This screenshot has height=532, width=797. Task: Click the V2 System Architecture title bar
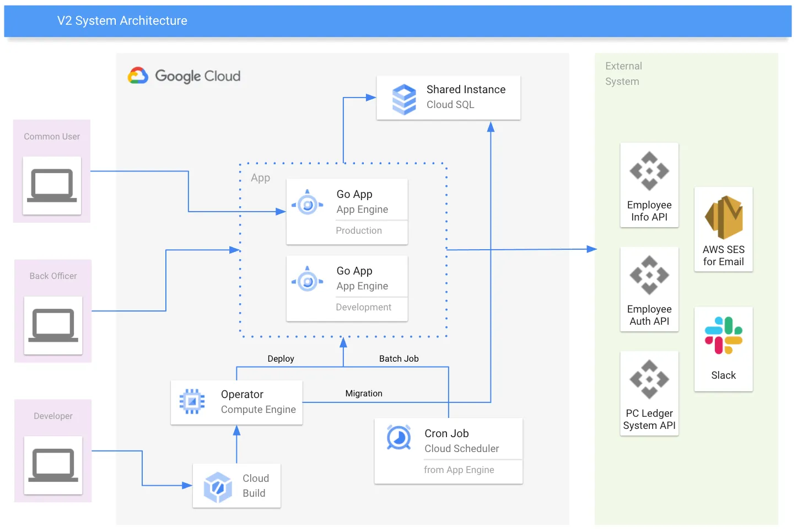(x=397, y=21)
